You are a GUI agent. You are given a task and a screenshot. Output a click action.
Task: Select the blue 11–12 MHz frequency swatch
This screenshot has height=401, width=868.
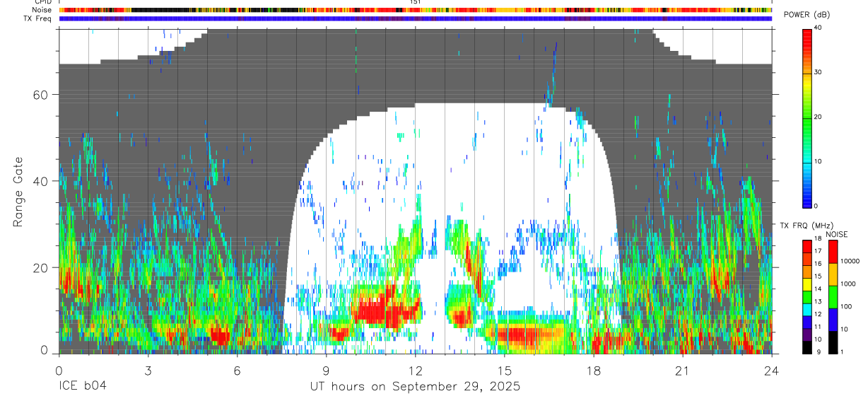click(807, 322)
